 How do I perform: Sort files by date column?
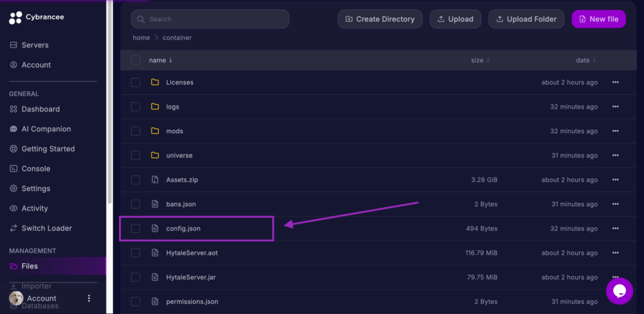coord(586,60)
